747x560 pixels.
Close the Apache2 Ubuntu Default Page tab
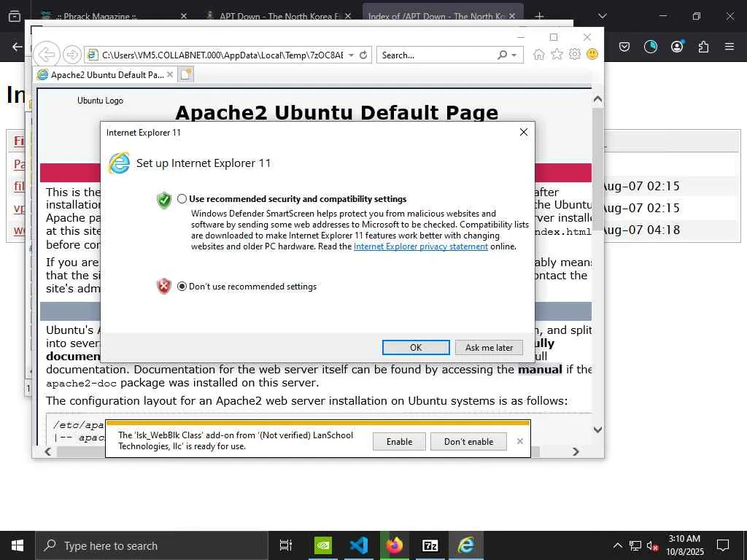(x=170, y=75)
